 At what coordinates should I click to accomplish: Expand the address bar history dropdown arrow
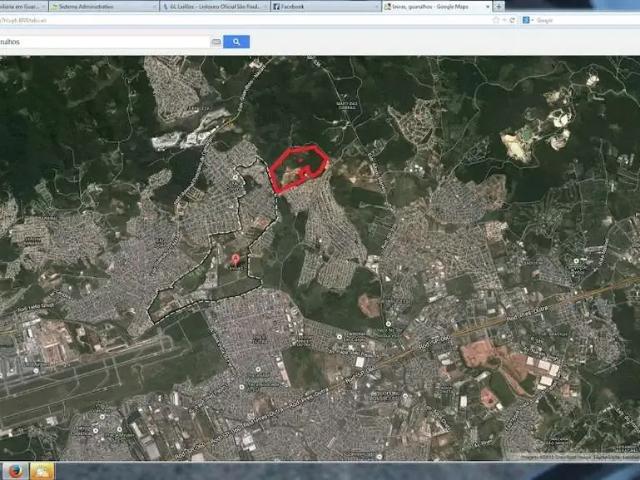[x=504, y=20]
